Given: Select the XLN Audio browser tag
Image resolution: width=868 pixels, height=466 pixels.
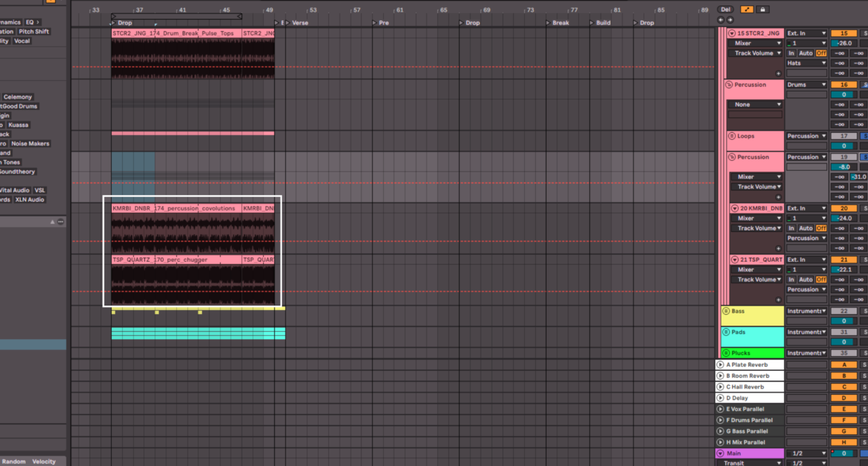Looking at the screenshot, I should tap(30, 199).
